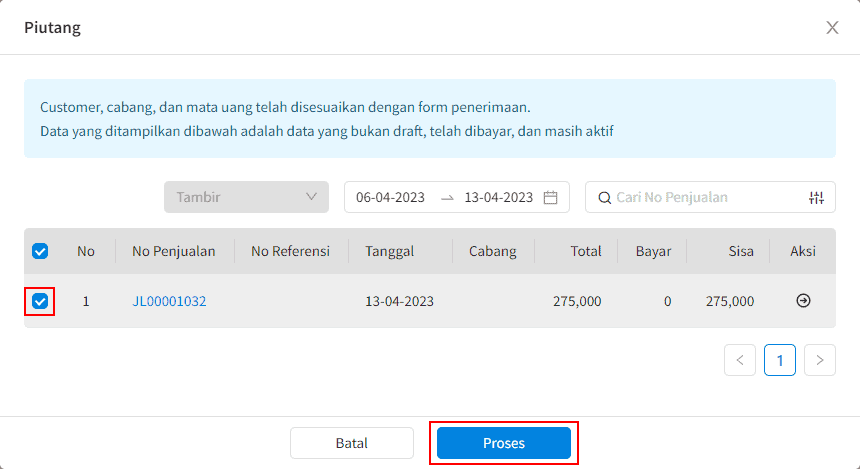This screenshot has width=860, height=469.
Task: Click the search magnifier icon
Action: [x=604, y=197]
